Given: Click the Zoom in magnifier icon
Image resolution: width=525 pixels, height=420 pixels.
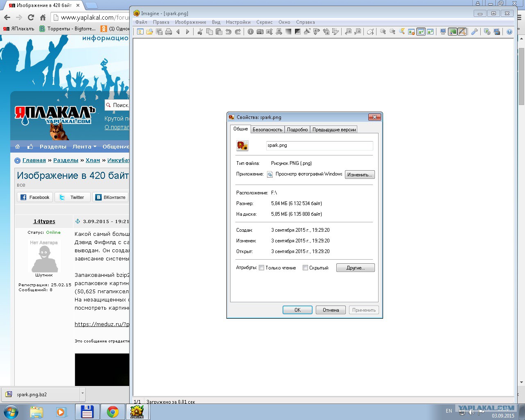Looking at the screenshot, I should coord(383,32).
